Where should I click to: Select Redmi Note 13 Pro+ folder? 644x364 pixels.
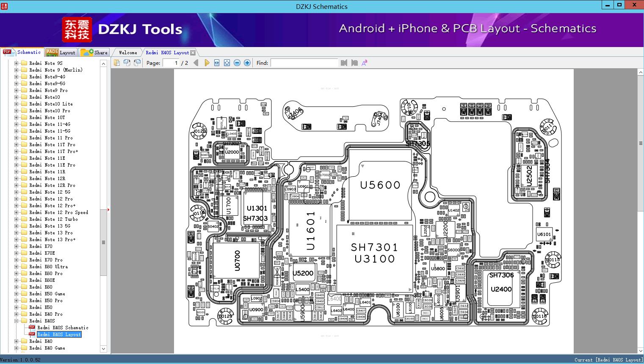[52, 239]
